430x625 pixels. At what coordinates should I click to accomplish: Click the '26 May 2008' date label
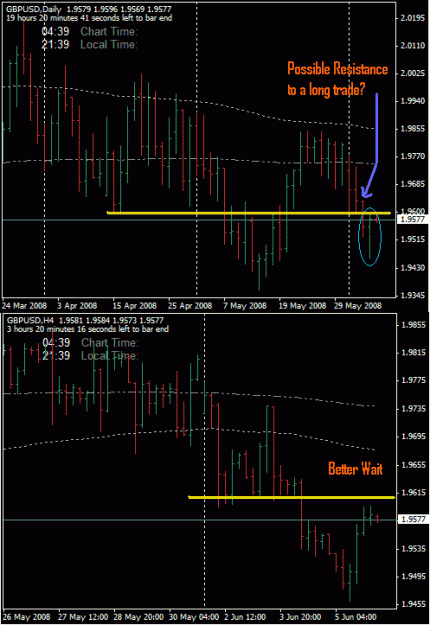tap(26, 617)
